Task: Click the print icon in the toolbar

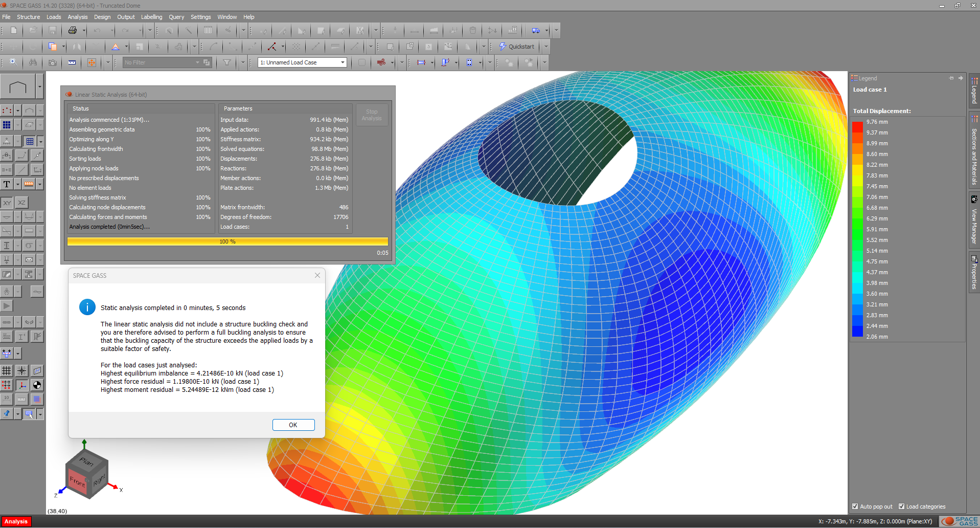Action: point(72,31)
